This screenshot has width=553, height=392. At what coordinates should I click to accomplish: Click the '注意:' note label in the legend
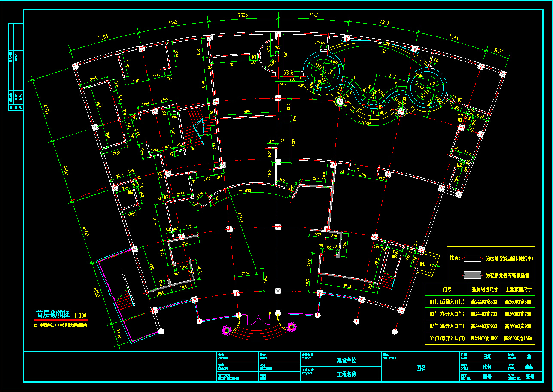(x=455, y=258)
